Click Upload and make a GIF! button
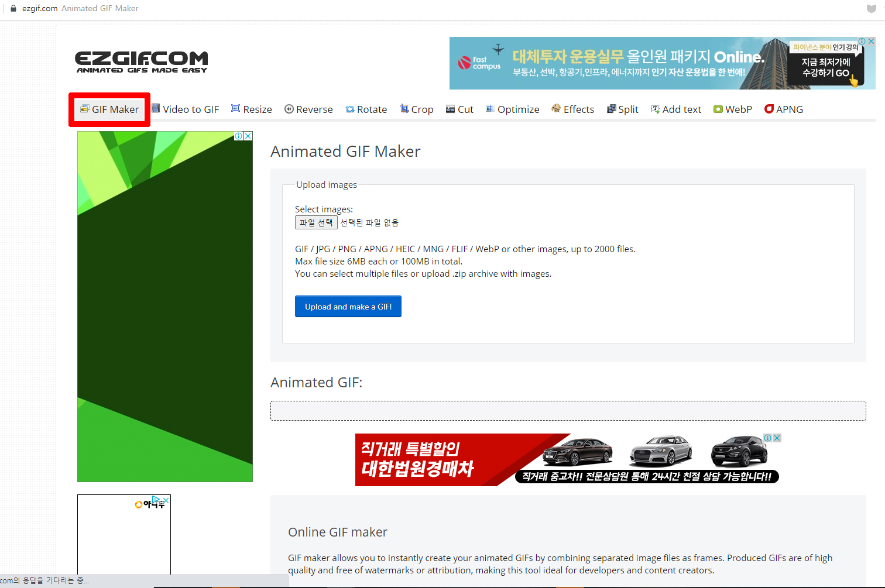This screenshot has height=588, width=885. pyautogui.click(x=348, y=307)
